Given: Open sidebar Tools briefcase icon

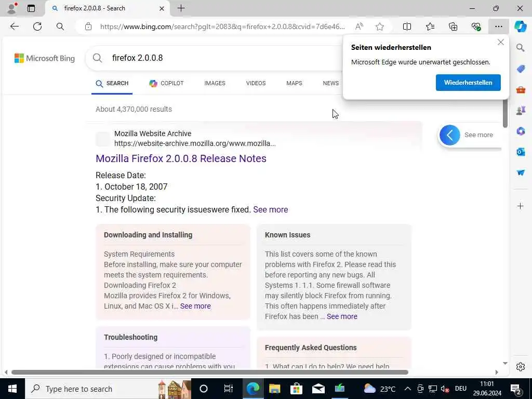Looking at the screenshot, I should [521, 90].
